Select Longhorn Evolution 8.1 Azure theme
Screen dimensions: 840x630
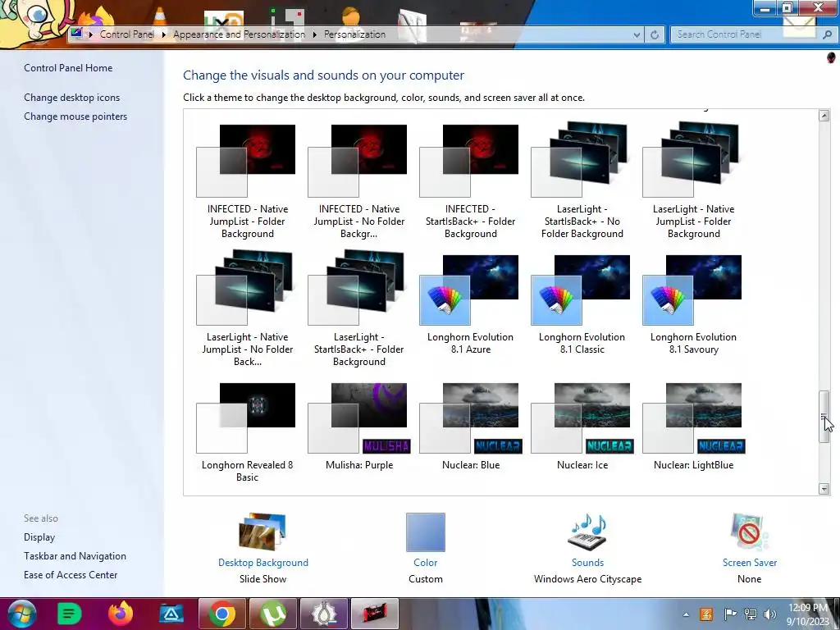[x=470, y=304]
